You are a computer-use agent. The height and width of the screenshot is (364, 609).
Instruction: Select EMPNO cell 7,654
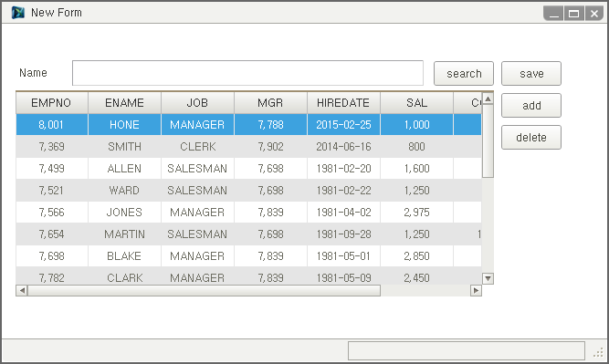[x=52, y=234]
